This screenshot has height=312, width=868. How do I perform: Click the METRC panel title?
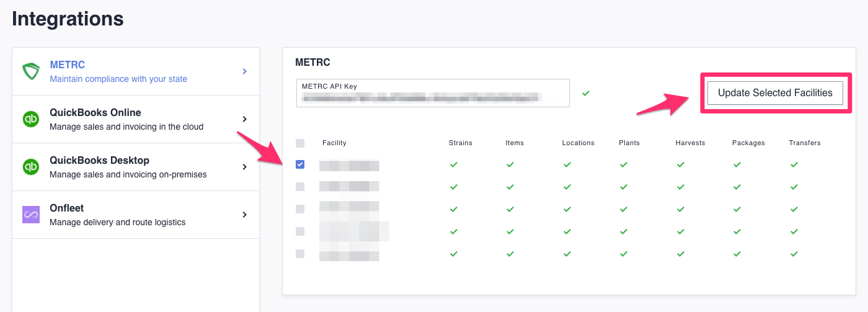coord(312,63)
